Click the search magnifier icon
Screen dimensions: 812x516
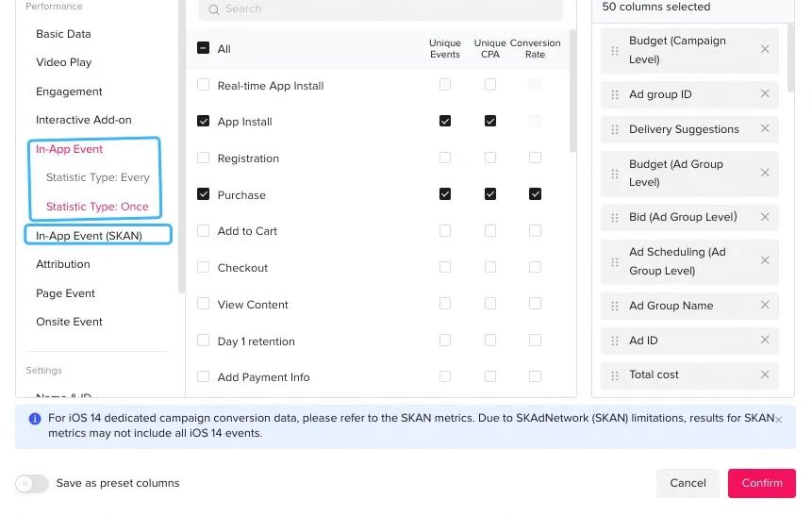pyautogui.click(x=214, y=8)
